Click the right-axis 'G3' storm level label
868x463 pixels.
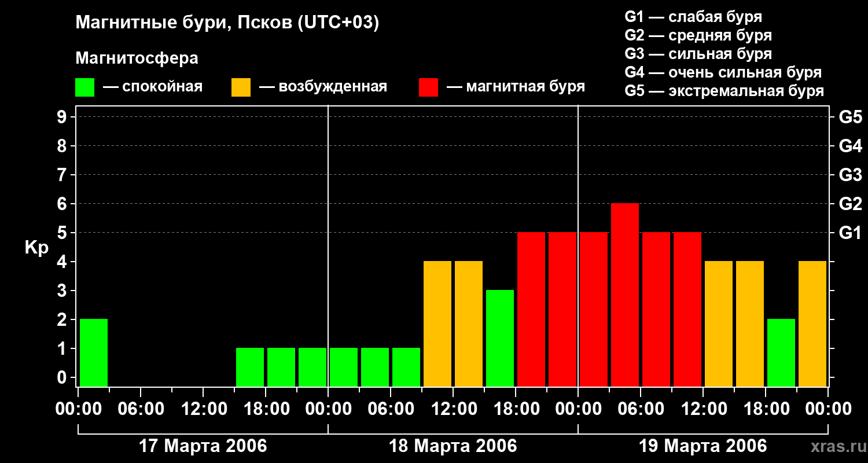point(850,175)
